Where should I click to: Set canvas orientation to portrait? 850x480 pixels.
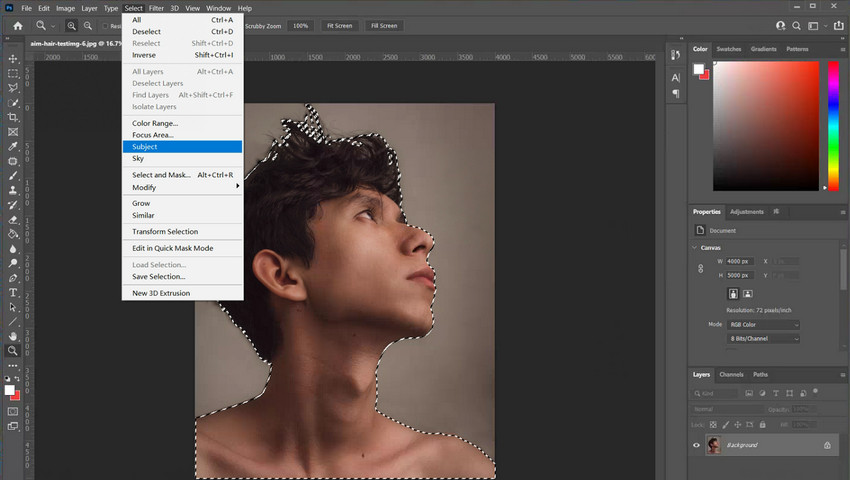click(x=733, y=293)
